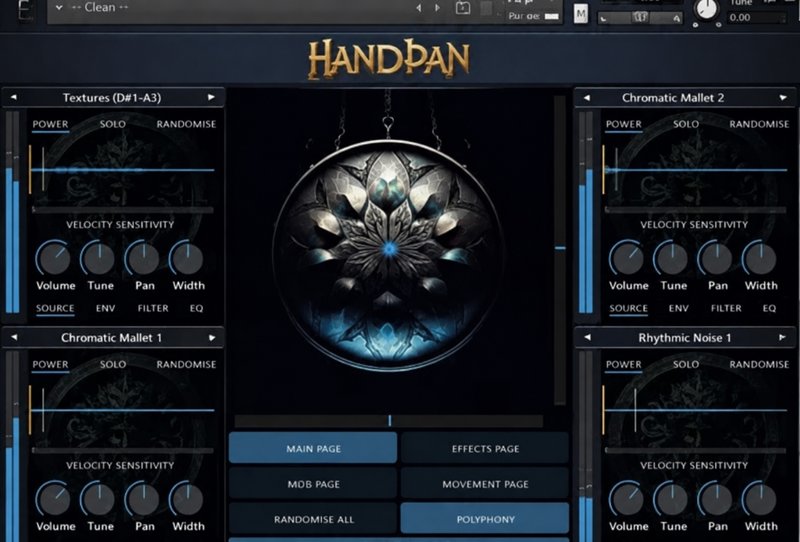Screen dimensions: 800x542
Task: Click the Pan knob in the Textures panel
Action: coord(143,258)
